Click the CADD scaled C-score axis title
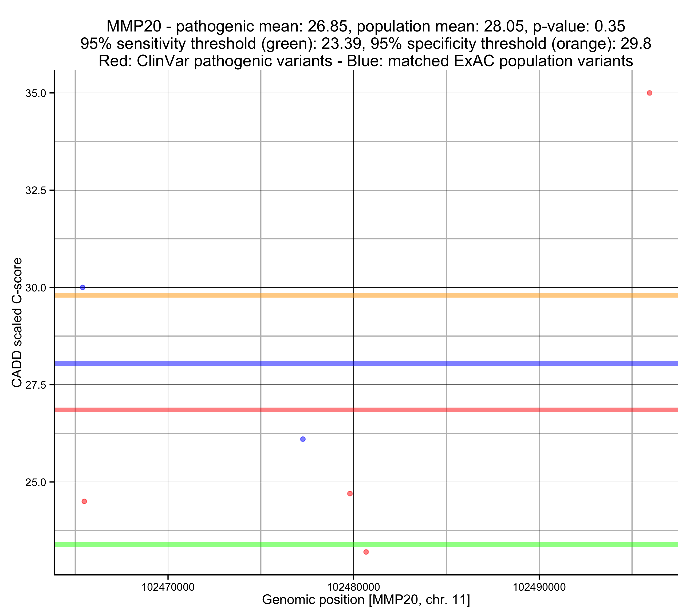The height and width of the screenshot is (616, 694). (x=17, y=323)
